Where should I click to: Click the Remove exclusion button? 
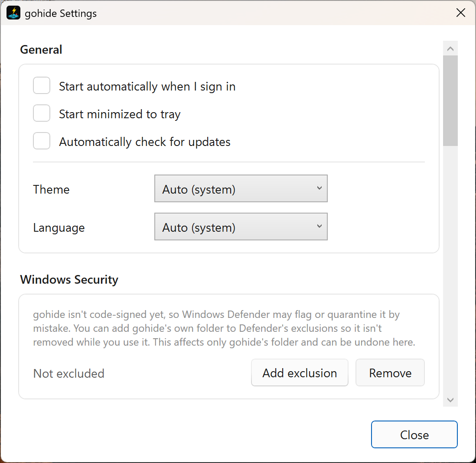tap(390, 372)
